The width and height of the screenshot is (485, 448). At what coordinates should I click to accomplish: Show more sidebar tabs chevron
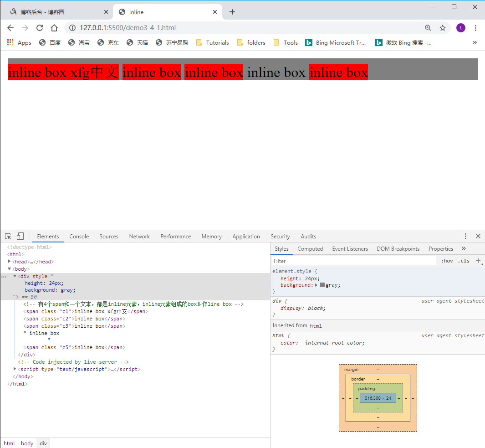click(464, 249)
